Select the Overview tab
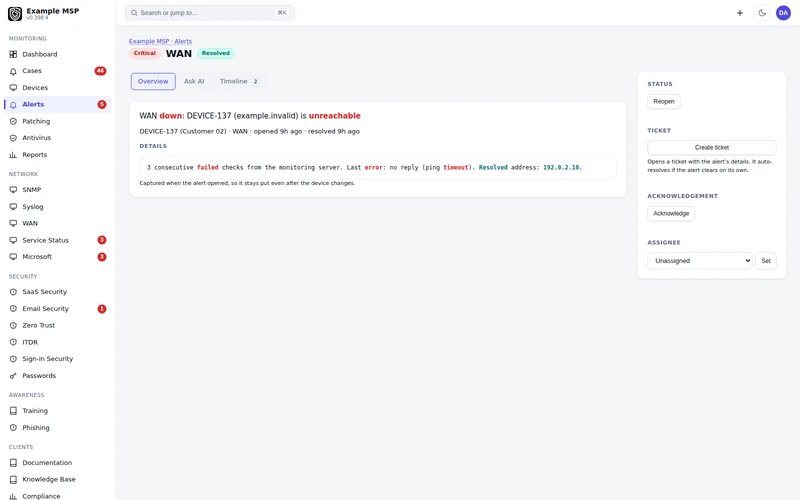Viewport: 800px width, 500px height. click(153, 82)
